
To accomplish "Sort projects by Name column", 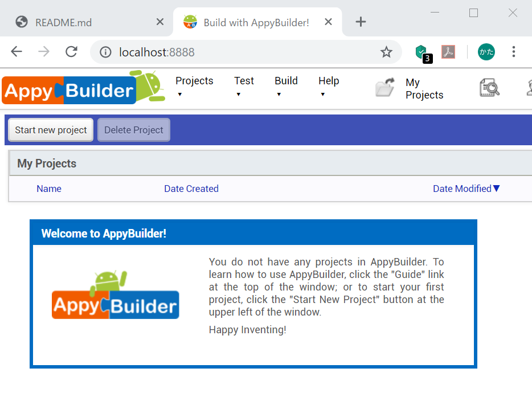I will (x=49, y=189).
